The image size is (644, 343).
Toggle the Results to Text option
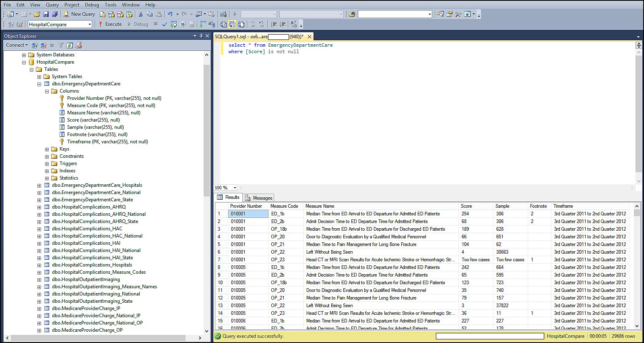click(223, 24)
